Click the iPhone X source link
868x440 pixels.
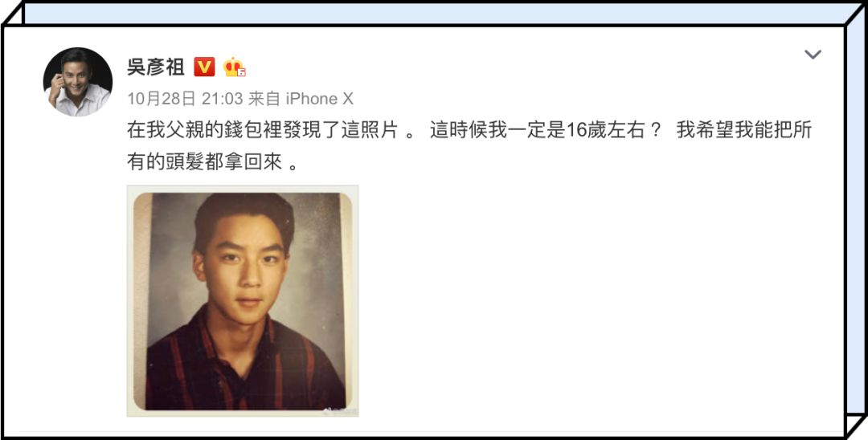click(x=319, y=99)
